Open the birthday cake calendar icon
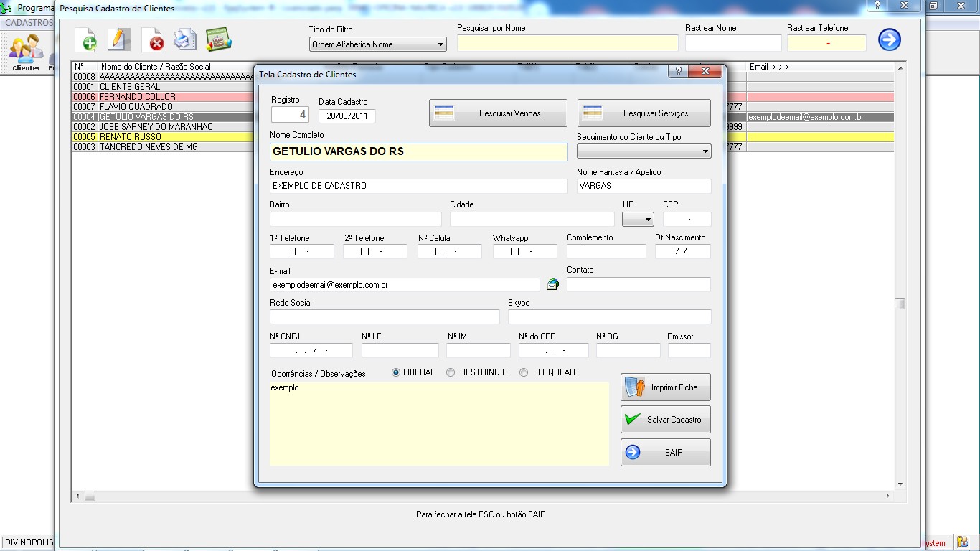Image resolution: width=980 pixels, height=551 pixels. point(218,39)
